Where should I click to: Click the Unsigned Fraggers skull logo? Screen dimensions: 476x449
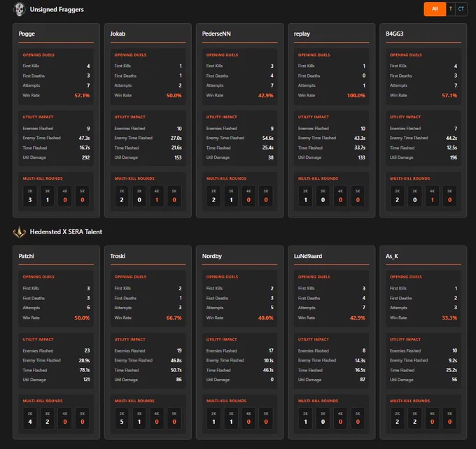click(20, 9)
